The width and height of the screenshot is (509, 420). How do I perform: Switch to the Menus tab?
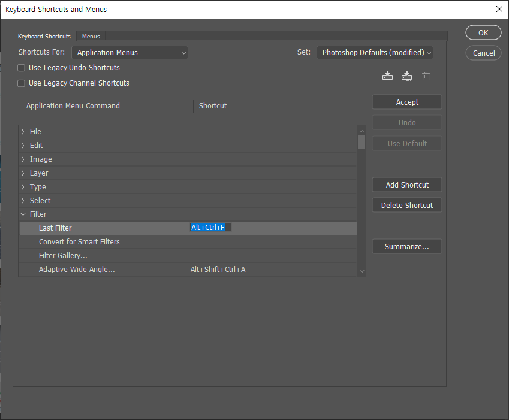(x=91, y=36)
